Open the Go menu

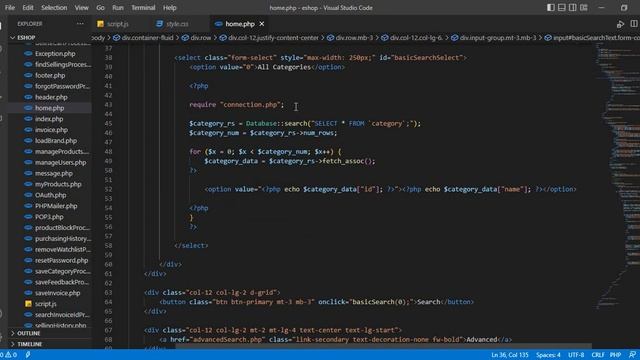pos(100,7)
